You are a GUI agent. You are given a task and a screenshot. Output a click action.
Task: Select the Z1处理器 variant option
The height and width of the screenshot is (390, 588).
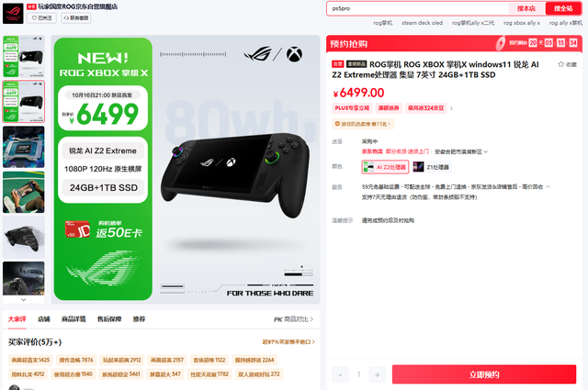click(x=432, y=167)
